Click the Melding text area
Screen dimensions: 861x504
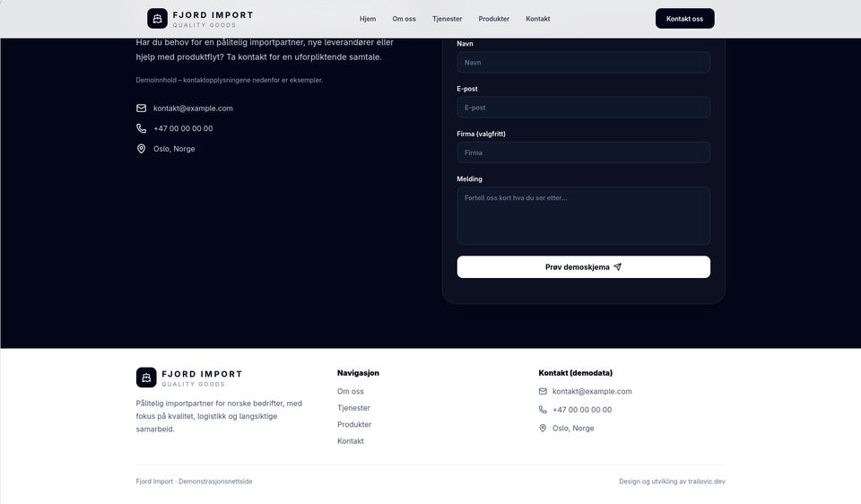[584, 216]
